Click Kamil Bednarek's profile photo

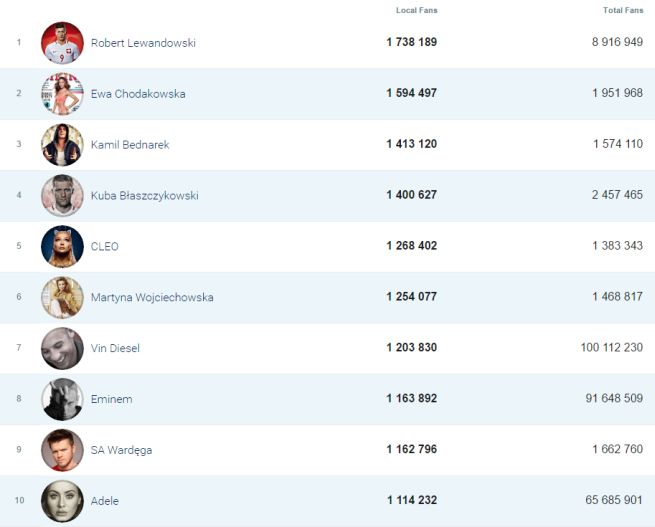click(x=62, y=145)
